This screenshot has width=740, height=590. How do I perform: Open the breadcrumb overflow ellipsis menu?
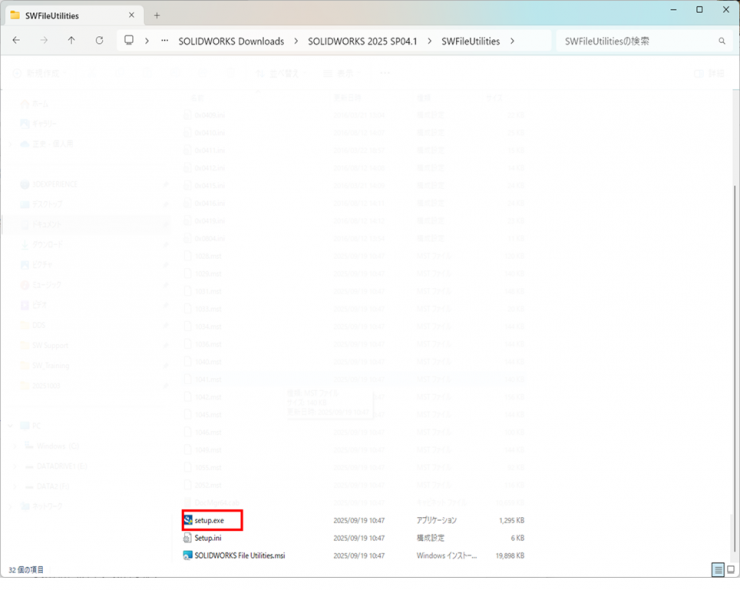(x=164, y=41)
